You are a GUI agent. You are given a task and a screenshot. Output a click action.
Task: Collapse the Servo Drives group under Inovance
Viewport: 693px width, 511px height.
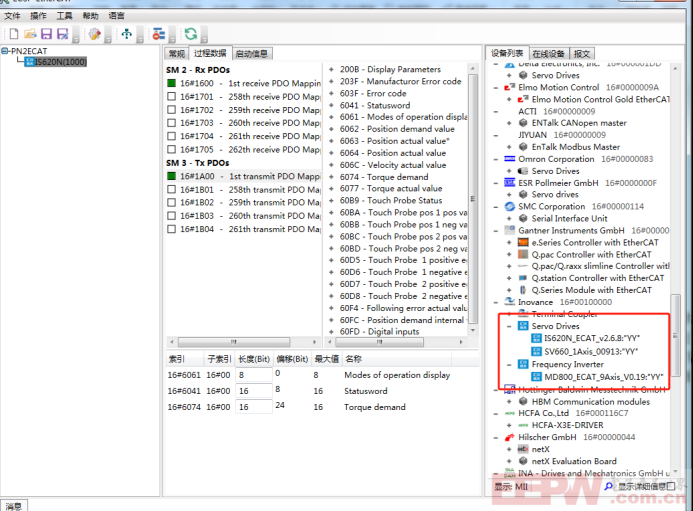click(509, 326)
